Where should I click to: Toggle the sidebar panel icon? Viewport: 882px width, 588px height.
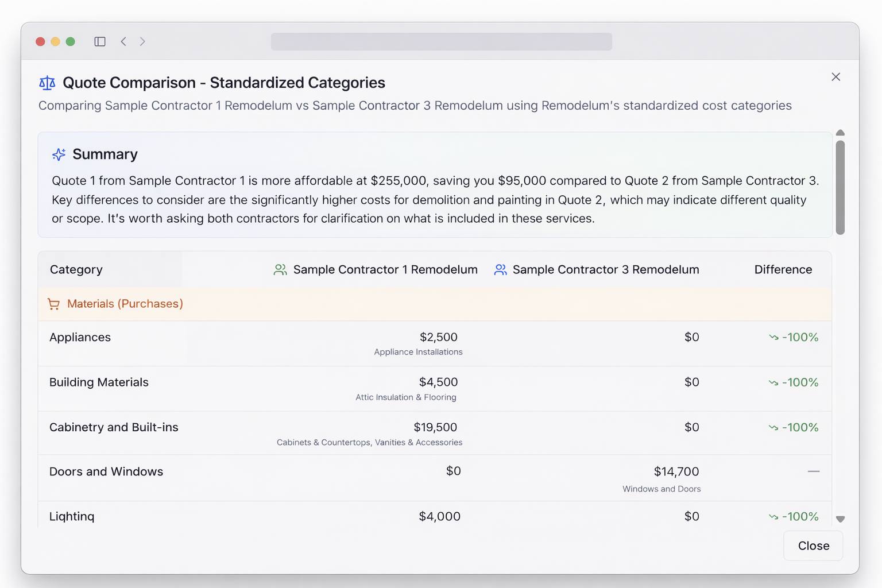100,41
